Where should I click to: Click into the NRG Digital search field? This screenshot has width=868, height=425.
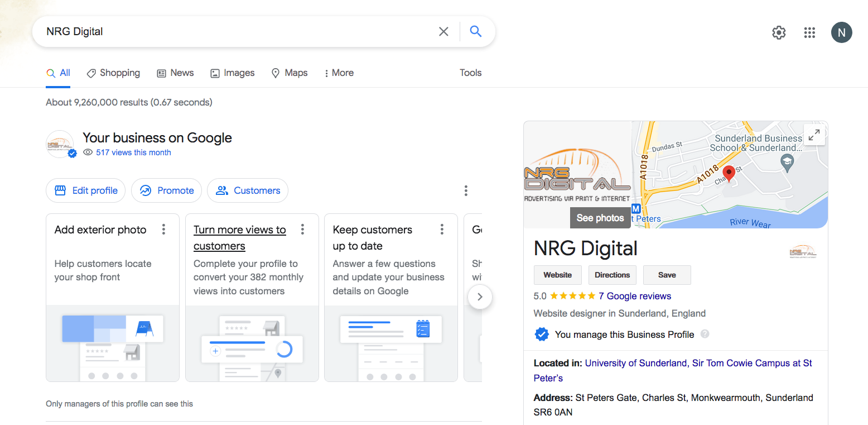click(237, 32)
